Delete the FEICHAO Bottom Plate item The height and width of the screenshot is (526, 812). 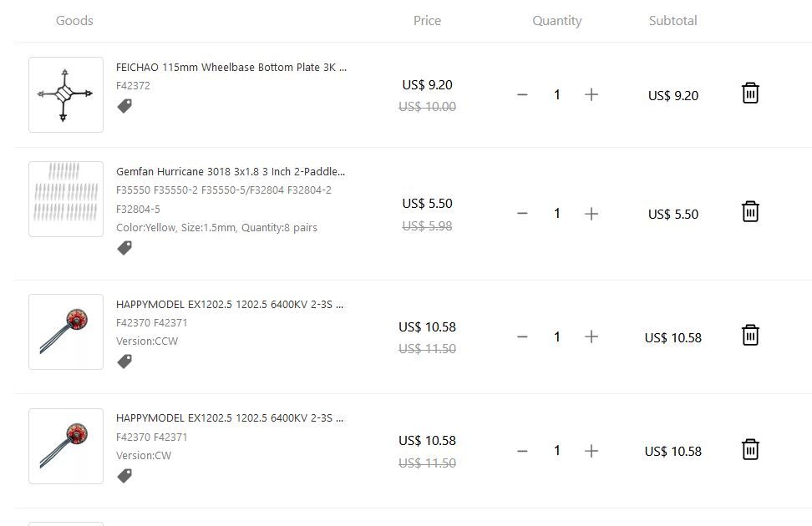[x=750, y=93]
